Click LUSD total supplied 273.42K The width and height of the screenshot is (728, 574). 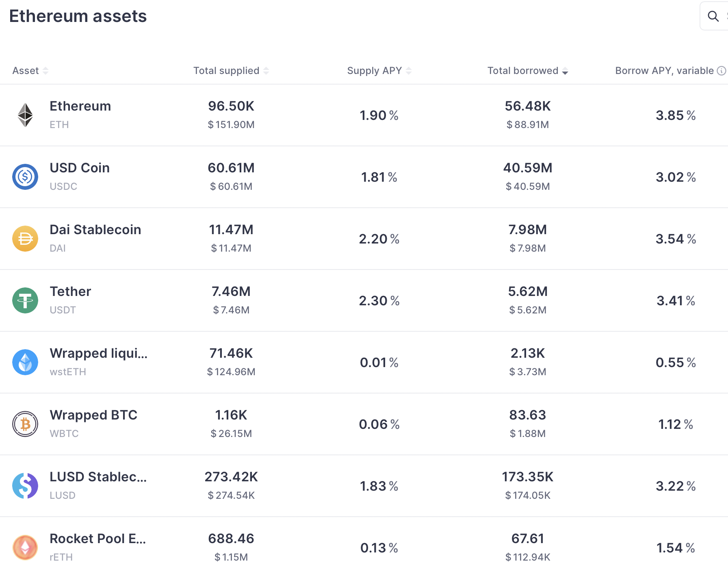(231, 477)
